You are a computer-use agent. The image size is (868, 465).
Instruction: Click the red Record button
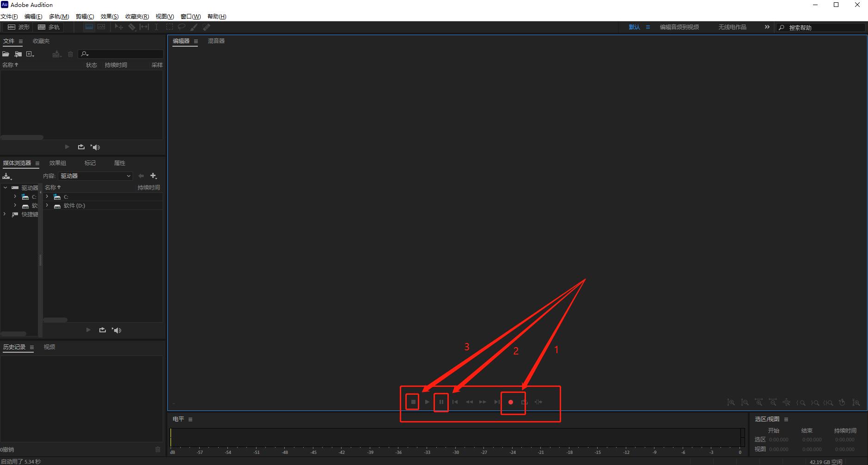[x=511, y=402]
